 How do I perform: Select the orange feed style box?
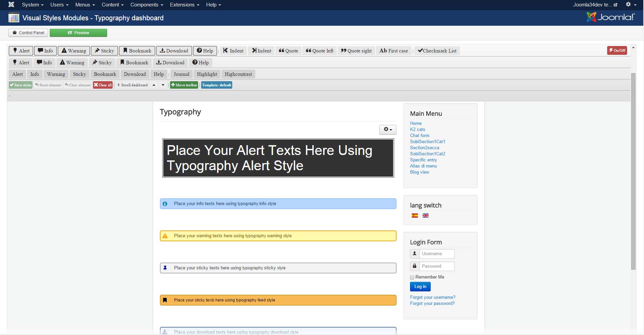278,300
